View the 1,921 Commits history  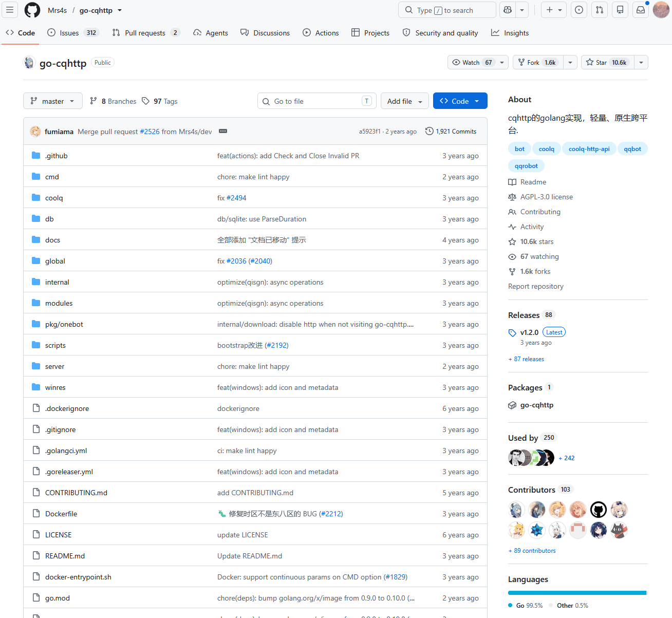tap(451, 132)
